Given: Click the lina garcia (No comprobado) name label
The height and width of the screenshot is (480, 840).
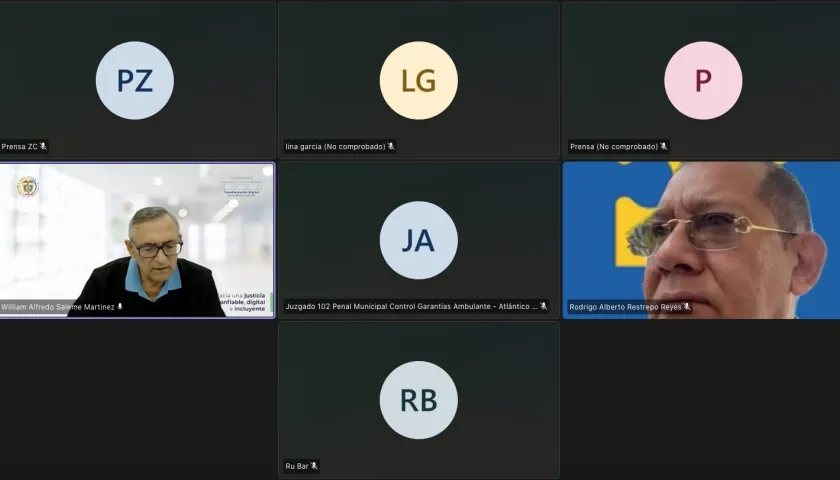Looking at the screenshot, I should click(x=335, y=147).
